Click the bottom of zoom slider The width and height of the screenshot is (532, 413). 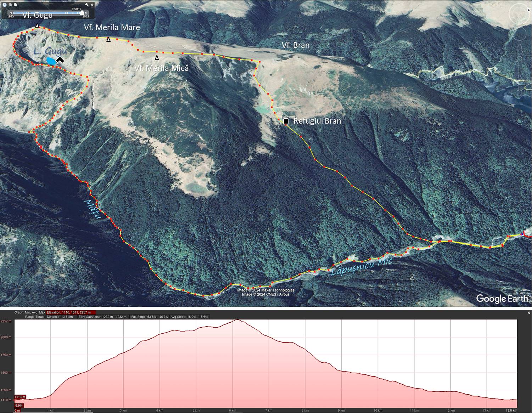pyautogui.click(x=520, y=93)
